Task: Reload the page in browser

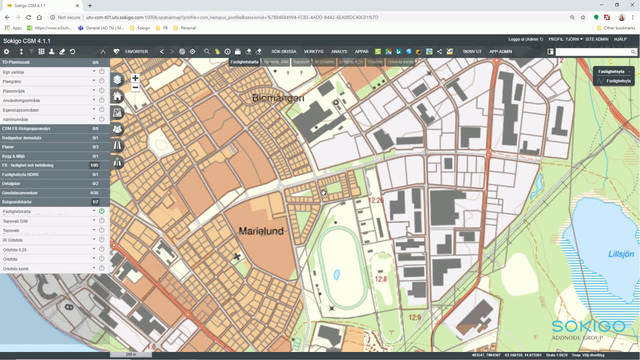Action: pyautogui.click(x=28, y=18)
